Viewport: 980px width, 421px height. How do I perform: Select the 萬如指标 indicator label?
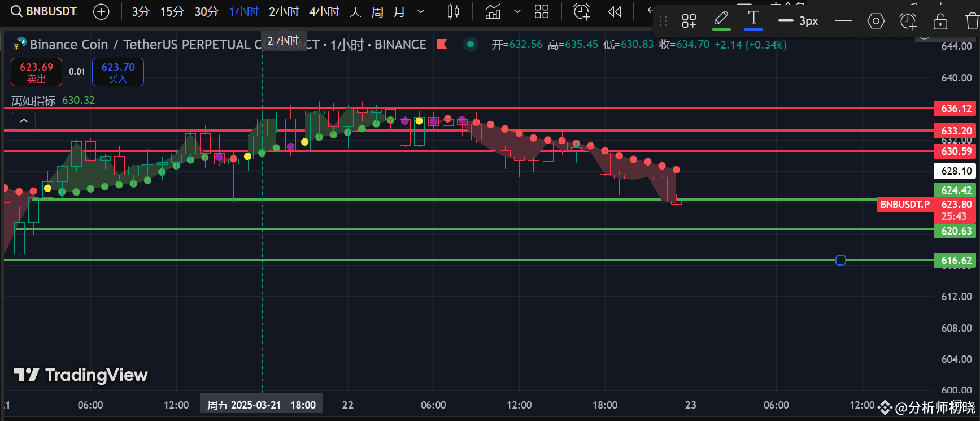pos(33,101)
